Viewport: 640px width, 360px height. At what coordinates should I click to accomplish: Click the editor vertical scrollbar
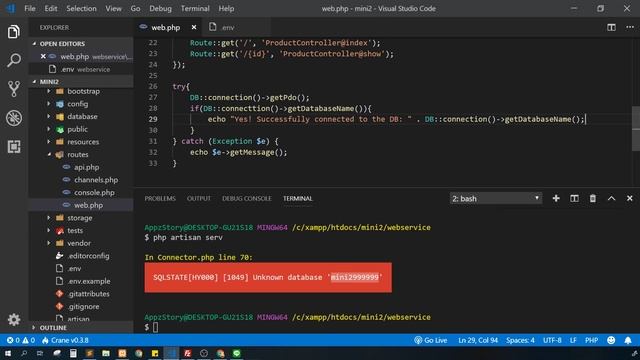(x=636, y=128)
